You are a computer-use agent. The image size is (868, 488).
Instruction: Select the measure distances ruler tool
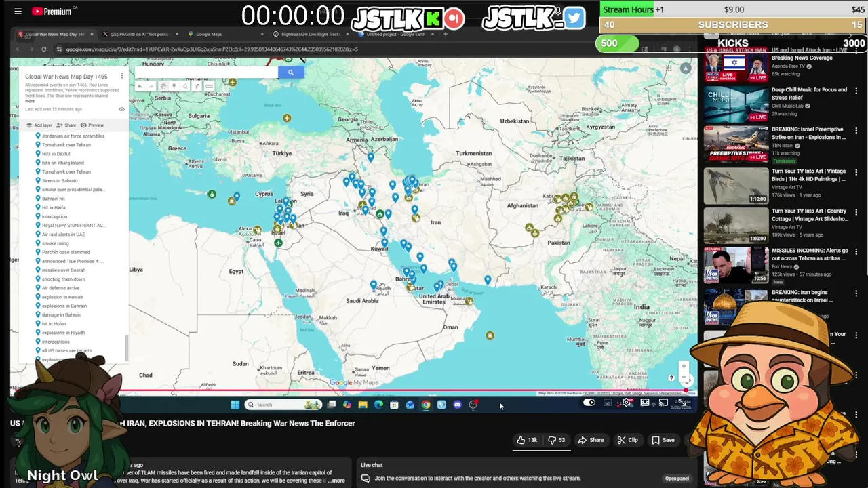point(209,86)
